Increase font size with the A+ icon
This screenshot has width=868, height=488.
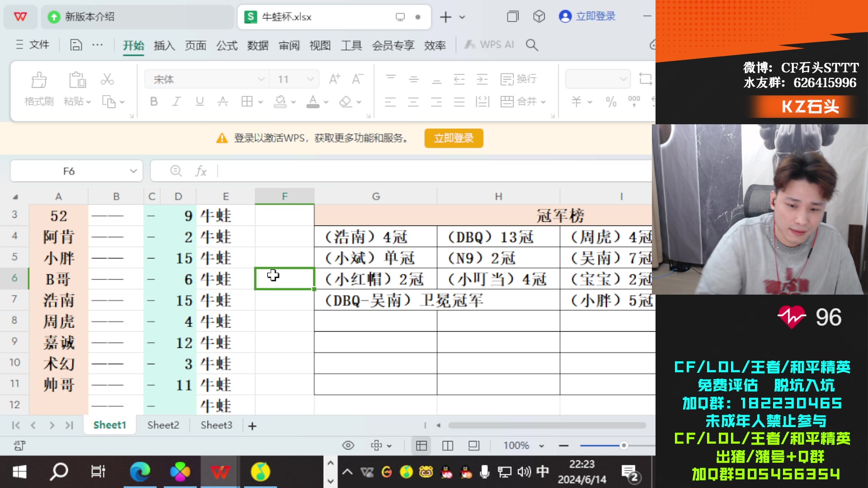click(335, 78)
